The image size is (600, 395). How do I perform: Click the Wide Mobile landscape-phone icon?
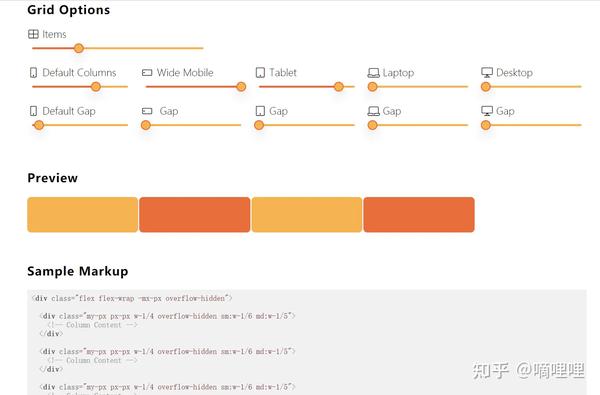147,72
